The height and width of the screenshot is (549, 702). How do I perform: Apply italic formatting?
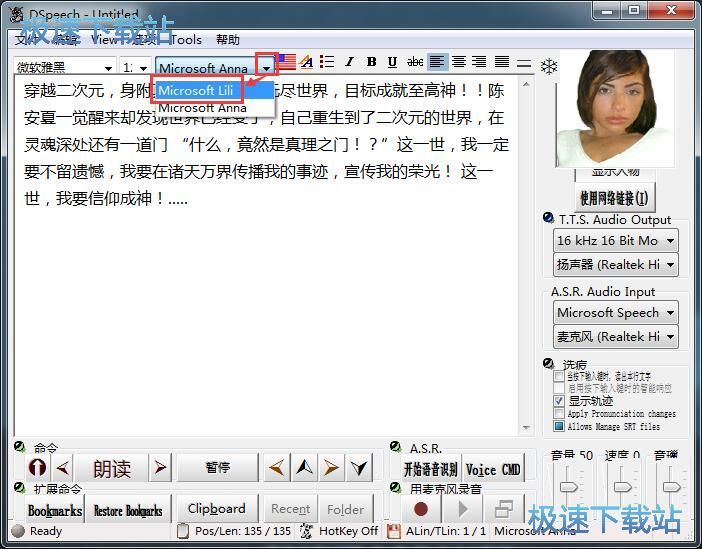pyautogui.click(x=350, y=62)
